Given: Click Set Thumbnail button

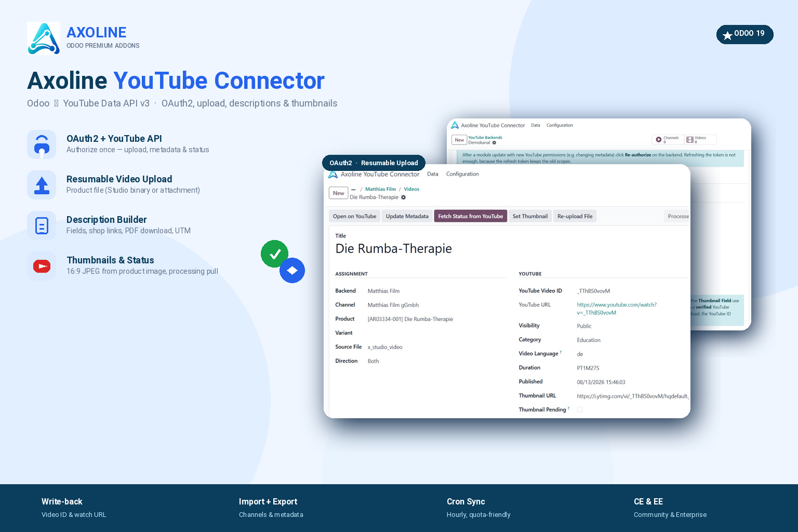Looking at the screenshot, I should [530, 216].
